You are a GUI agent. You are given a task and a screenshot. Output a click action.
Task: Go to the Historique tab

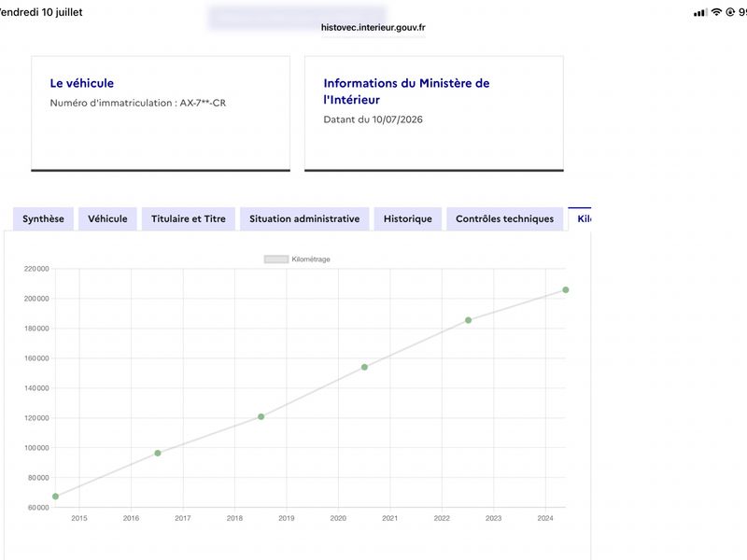click(x=408, y=219)
